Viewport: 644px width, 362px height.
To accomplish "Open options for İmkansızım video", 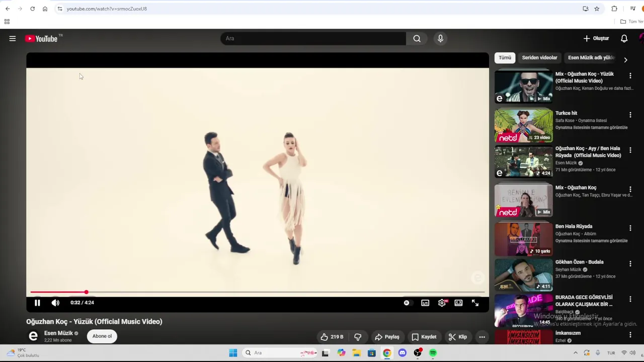I will [630, 334].
